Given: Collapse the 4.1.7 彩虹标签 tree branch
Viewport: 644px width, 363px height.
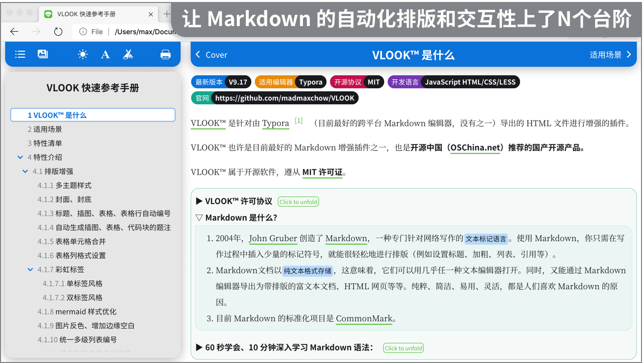Looking at the screenshot, I should [x=30, y=269].
